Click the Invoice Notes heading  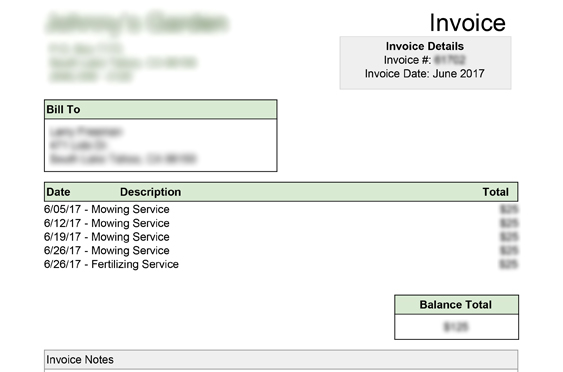[x=80, y=359]
